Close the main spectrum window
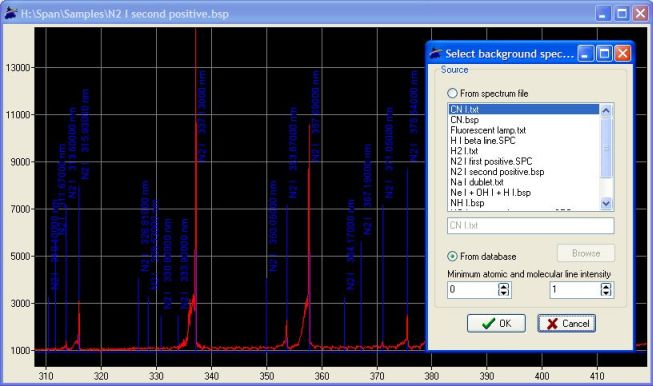This screenshot has width=653, height=386. click(x=641, y=13)
